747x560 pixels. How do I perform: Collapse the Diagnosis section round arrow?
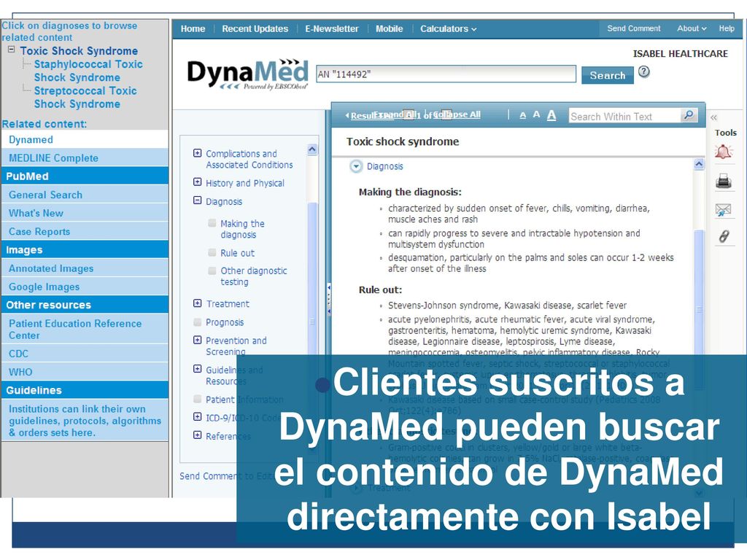point(356,166)
